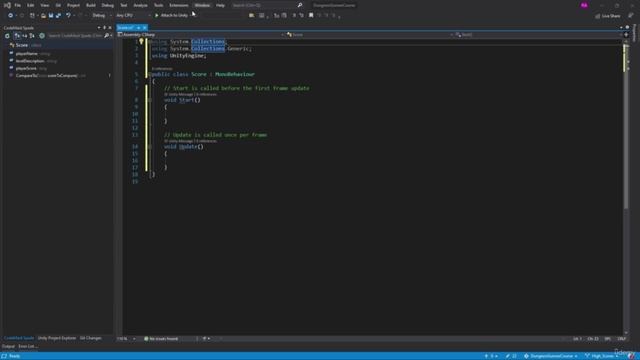Click No issues found indicator
Image resolution: width=640 pixels, height=360 pixels.
(161, 339)
